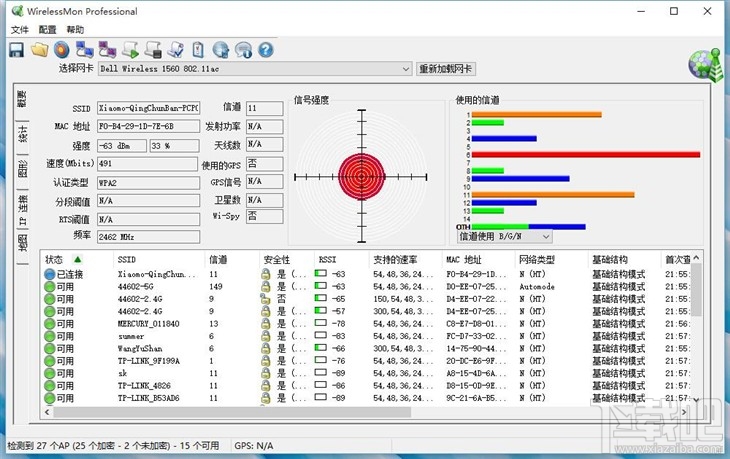The height and width of the screenshot is (459, 730).
Task: Click the SSID field showing Xiaomo-QingChunBan
Action: coord(149,108)
